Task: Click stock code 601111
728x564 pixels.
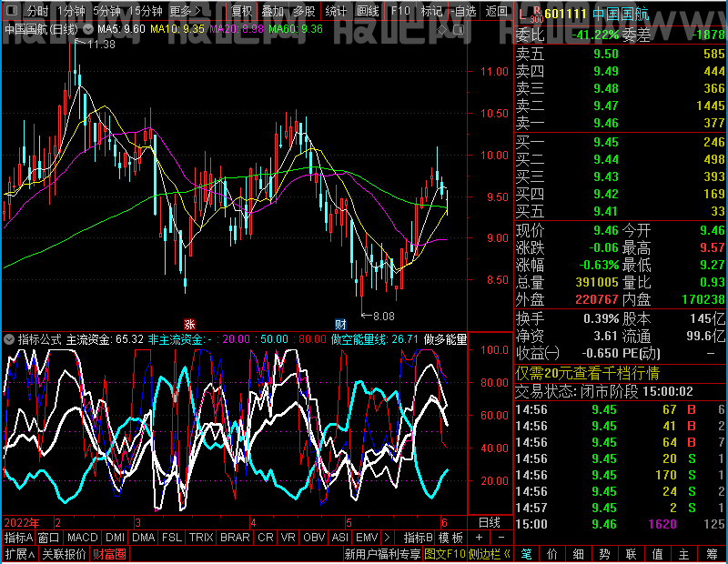Action: [x=565, y=15]
